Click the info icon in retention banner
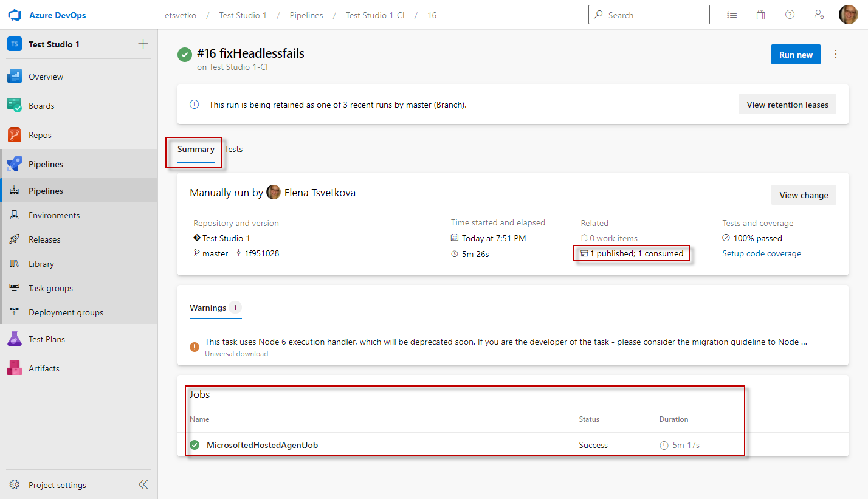 click(x=195, y=105)
